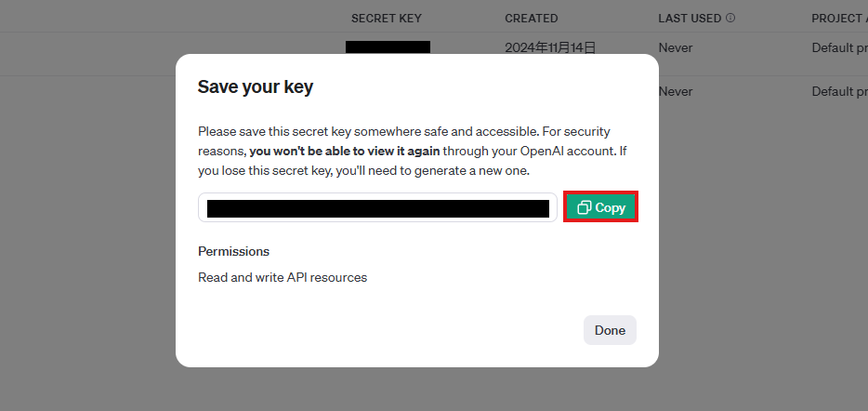Screen dimensions: 868x411
Task: Click the redacted secret key in first row
Action: coord(388,46)
